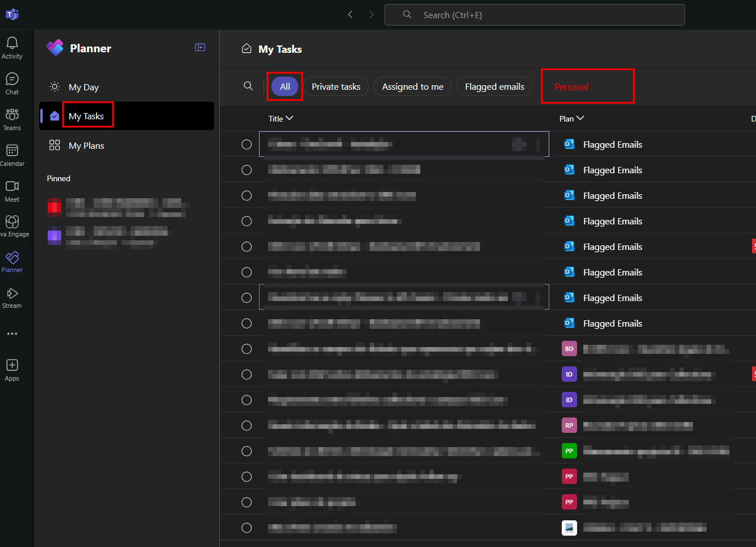Switch to the Assigned to me filter
The width and height of the screenshot is (756, 547).
412,86
